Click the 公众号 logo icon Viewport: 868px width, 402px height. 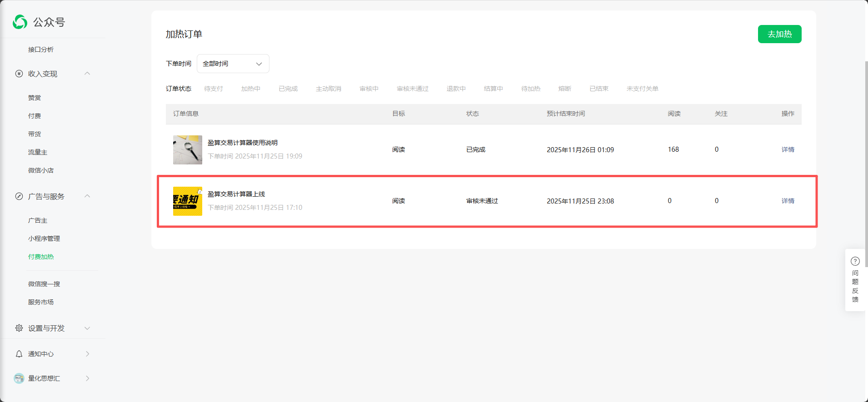pos(20,22)
